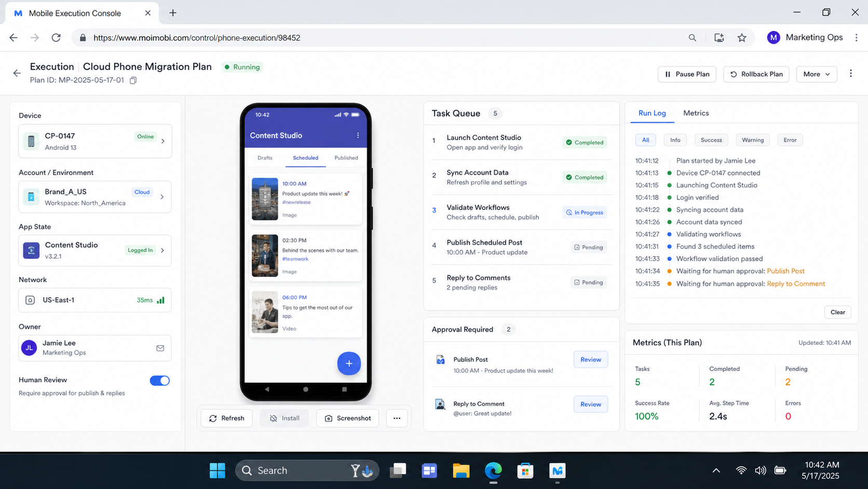Click the address bar search magnifier icon
868x489 pixels.
[693, 37]
